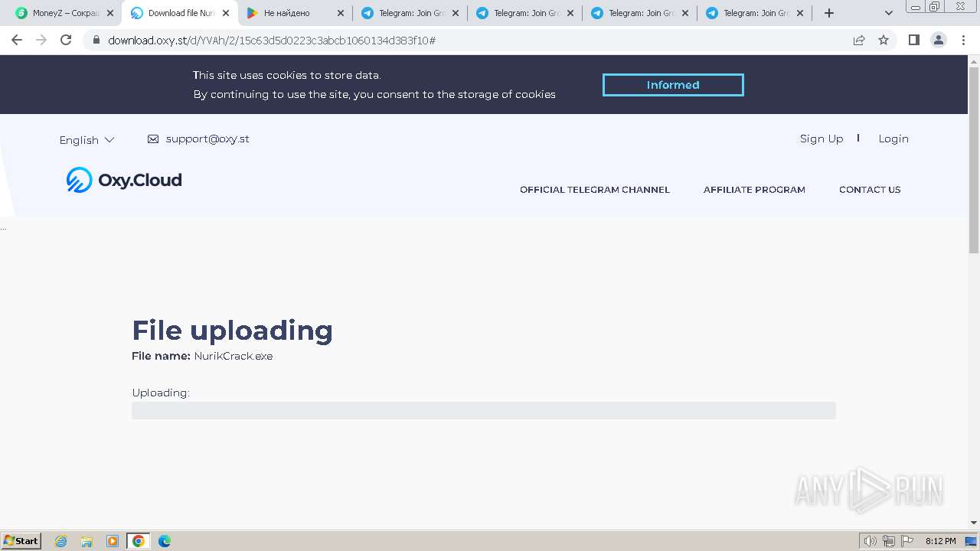Launch Internet Explorer from the taskbar

tap(61, 541)
